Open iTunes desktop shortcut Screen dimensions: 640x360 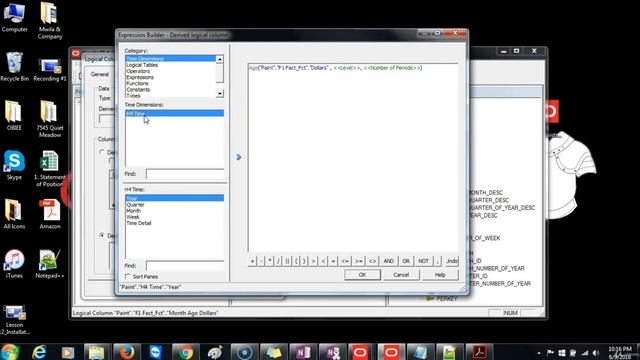(14, 264)
